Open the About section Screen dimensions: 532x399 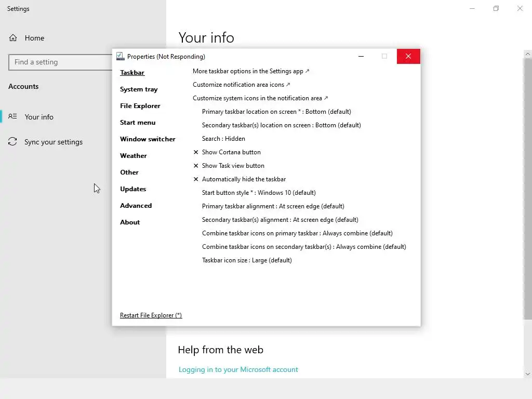pyautogui.click(x=130, y=222)
